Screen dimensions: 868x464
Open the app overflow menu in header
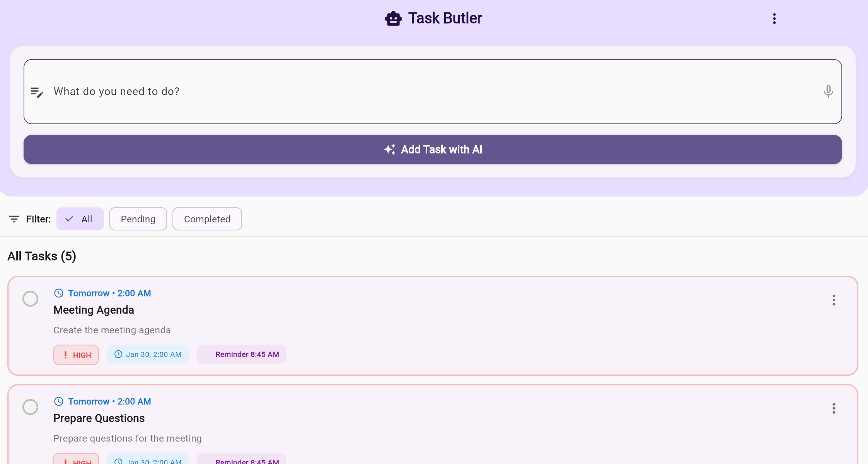pos(774,19)
